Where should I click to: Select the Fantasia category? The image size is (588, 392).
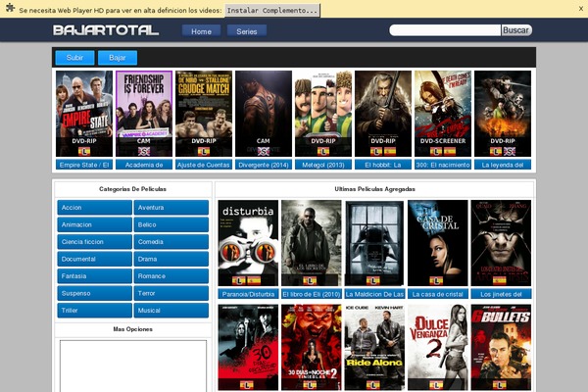[x=94, y=276]
